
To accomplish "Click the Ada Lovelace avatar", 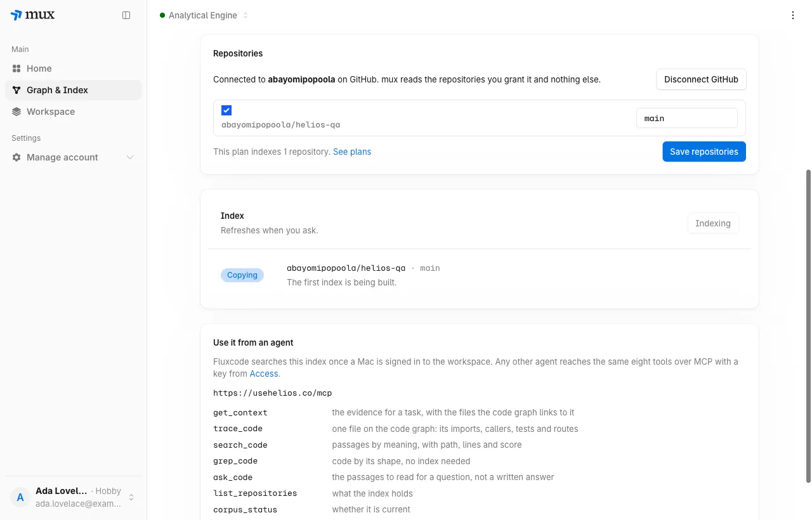I will tap(20, 497).
